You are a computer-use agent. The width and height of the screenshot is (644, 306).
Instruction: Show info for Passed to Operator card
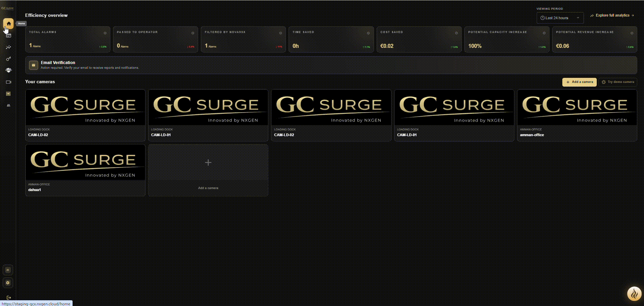tap(193, 33)
